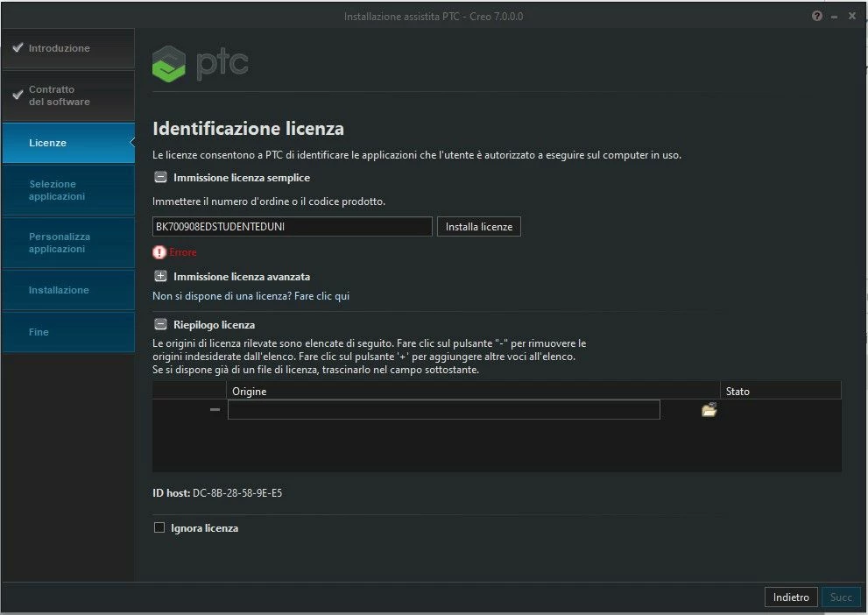The image size is (868, 615).
Task: Click the Origine column header
Action: click(x=473, y=391)
